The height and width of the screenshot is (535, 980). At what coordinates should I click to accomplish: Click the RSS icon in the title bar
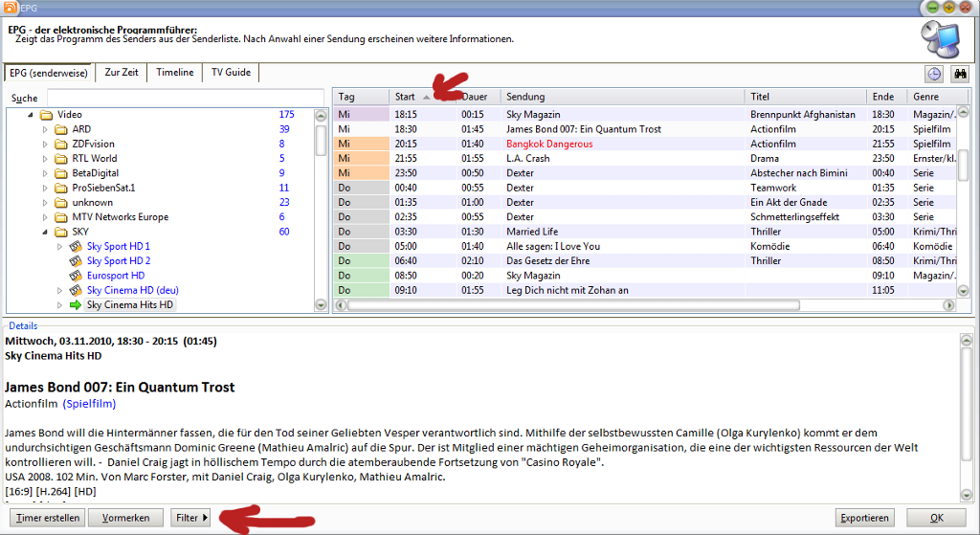[x=10, y=7]
